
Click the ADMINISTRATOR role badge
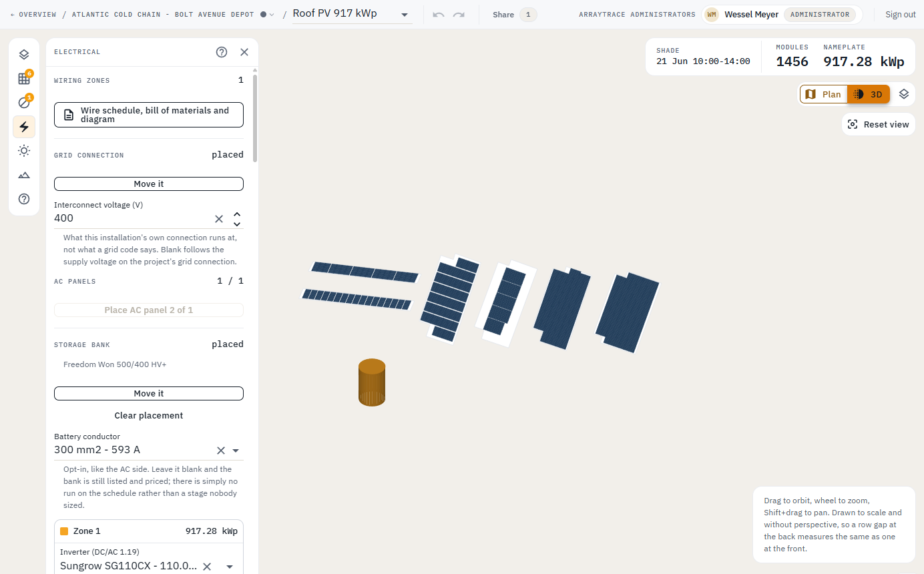(x=820, y=15)
